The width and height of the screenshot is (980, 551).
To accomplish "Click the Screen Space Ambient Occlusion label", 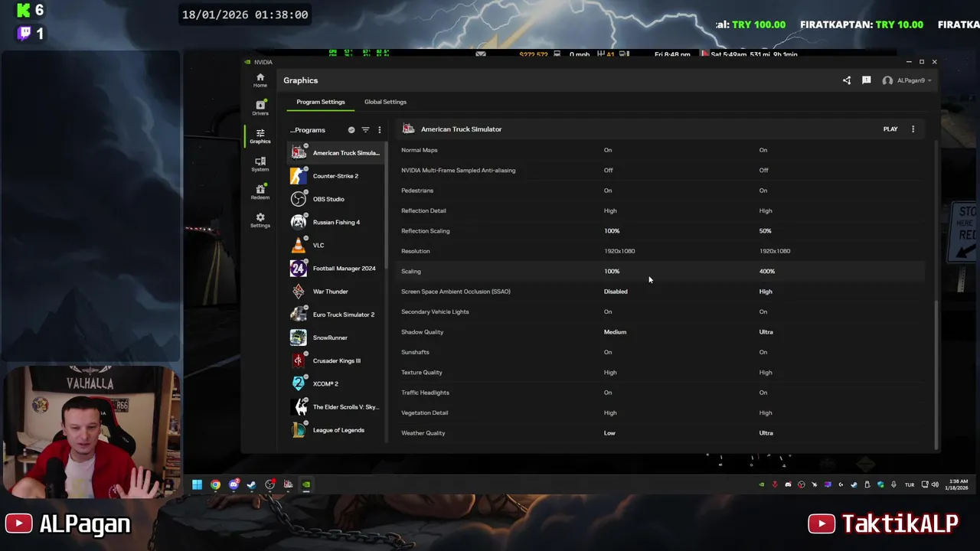I will click(456, 292).
